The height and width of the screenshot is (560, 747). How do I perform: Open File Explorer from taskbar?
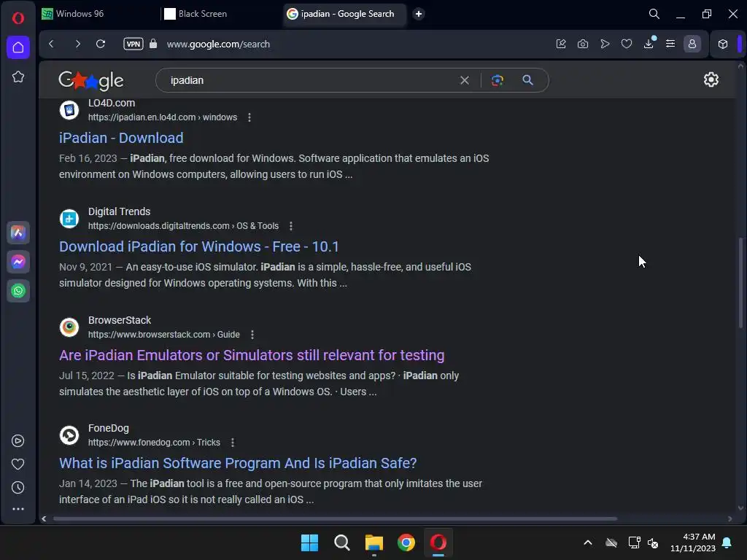tap(374, 542)
